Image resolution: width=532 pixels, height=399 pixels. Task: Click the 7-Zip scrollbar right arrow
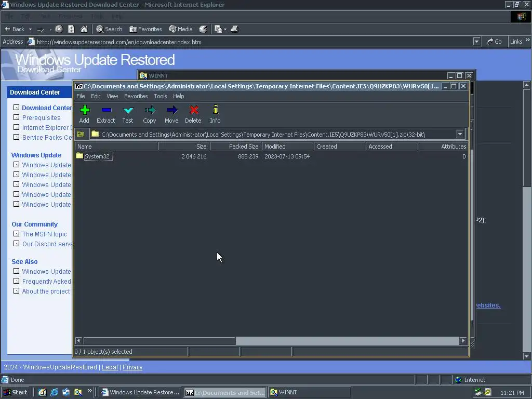pos(463,341)
